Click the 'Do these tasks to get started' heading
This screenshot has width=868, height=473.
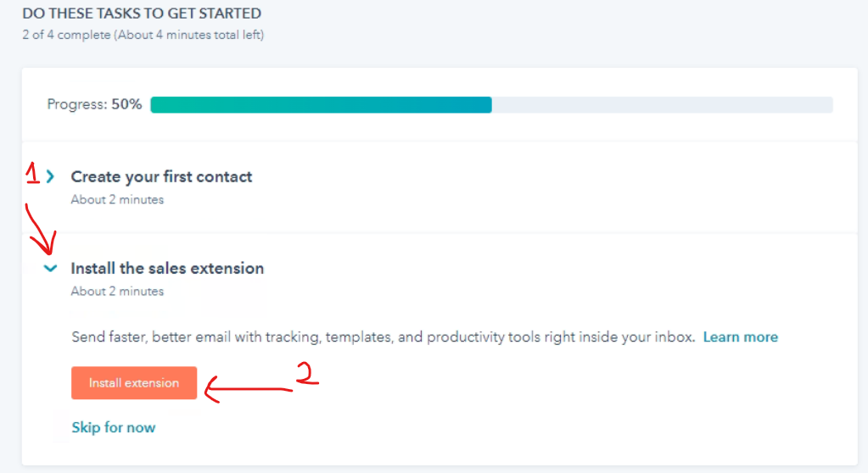click(142, 14)
